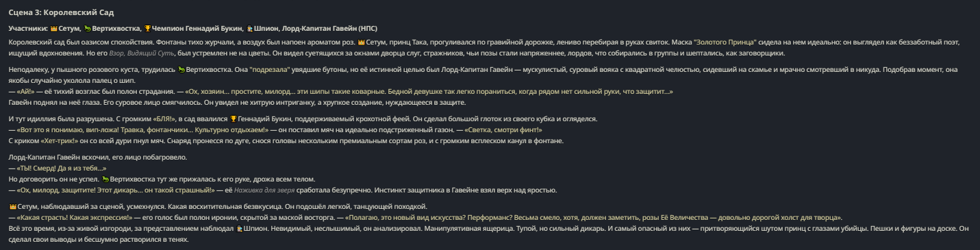Click the 'Участники:' label
The height and width of the screenshot is (250, 980).
28,28
